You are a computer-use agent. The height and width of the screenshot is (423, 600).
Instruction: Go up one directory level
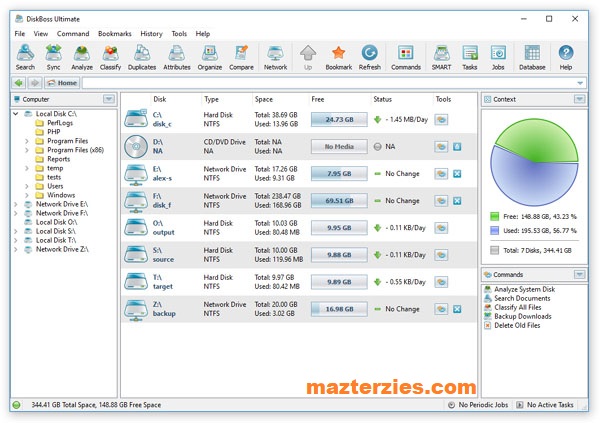pyautogui.click(x=308, y=57)
